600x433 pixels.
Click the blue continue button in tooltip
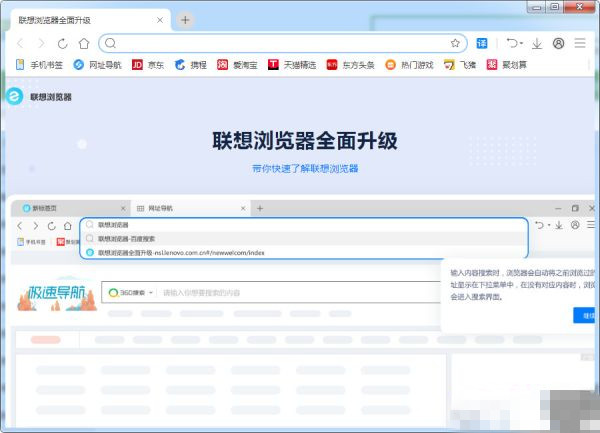[x=584, y=316]
